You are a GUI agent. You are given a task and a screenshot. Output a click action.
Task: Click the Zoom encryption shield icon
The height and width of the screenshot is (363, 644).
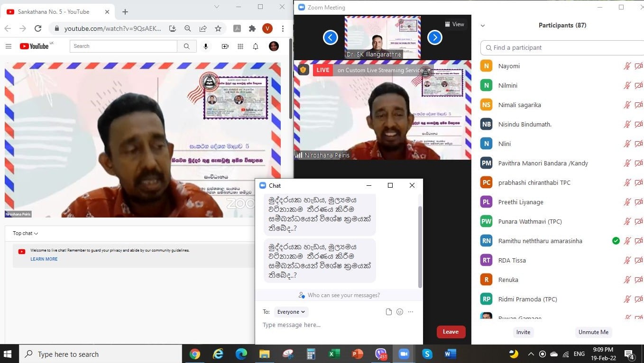pos(303,70)
